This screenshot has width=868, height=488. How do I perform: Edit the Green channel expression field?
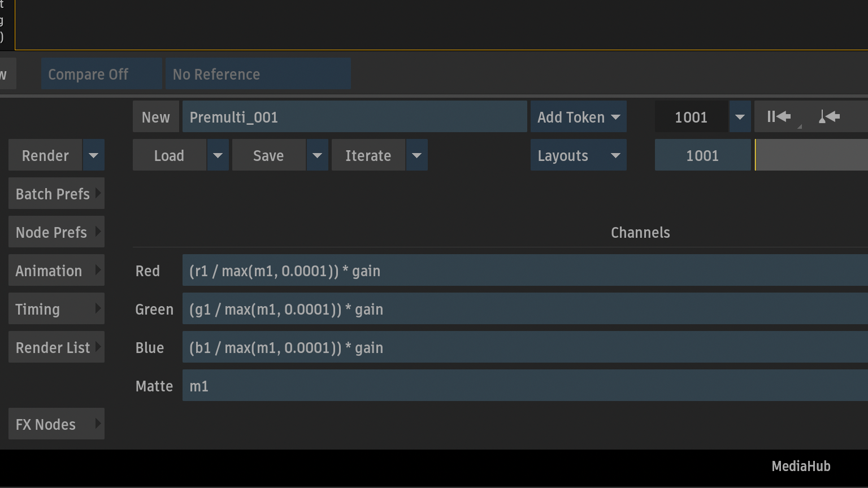click(x=525, y=309)
